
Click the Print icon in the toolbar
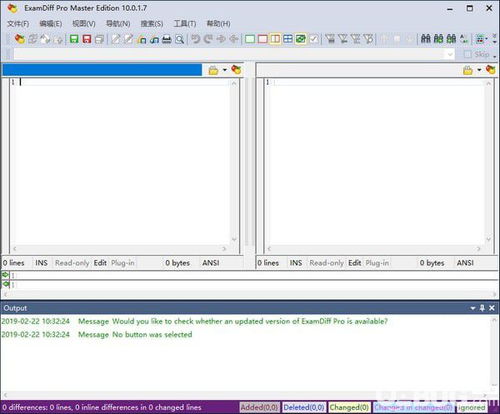click(167, 39)
